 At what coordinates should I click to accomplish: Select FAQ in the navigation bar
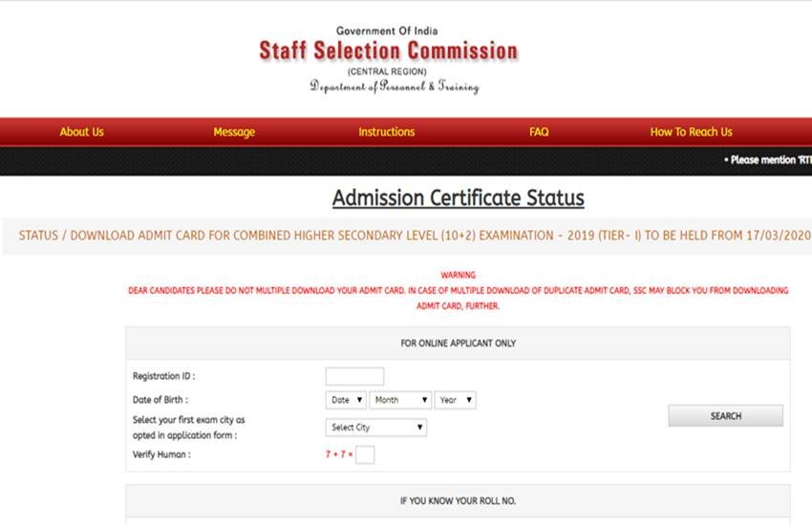pos(539,132)
